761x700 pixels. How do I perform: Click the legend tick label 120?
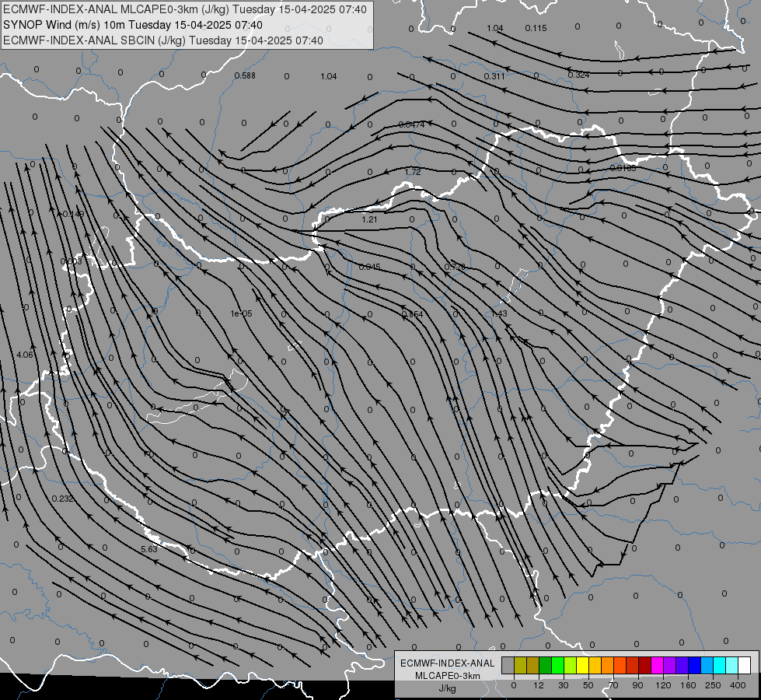(x=664, y=685)
